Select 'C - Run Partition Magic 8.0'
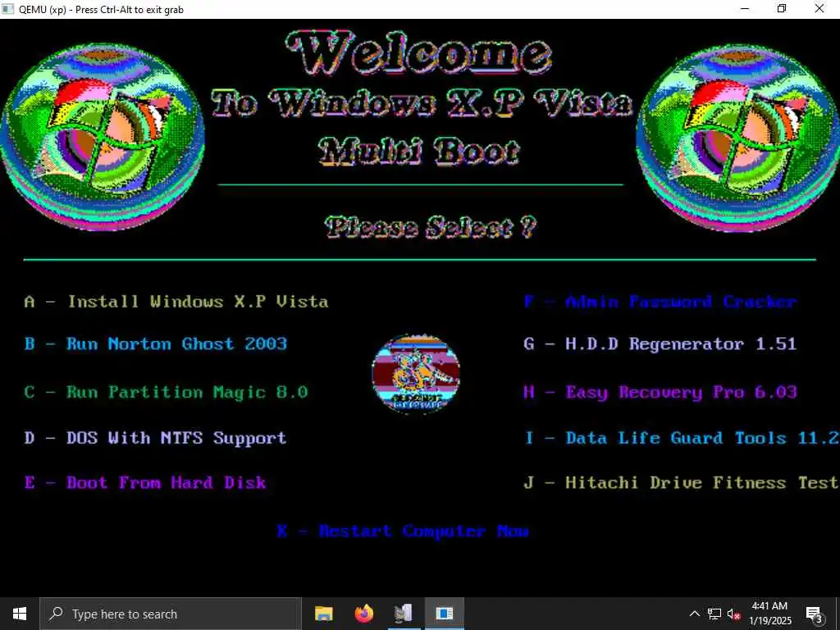The height and width of the screenshot is (630, 840). pyautogui.click(x=166, y=392)
